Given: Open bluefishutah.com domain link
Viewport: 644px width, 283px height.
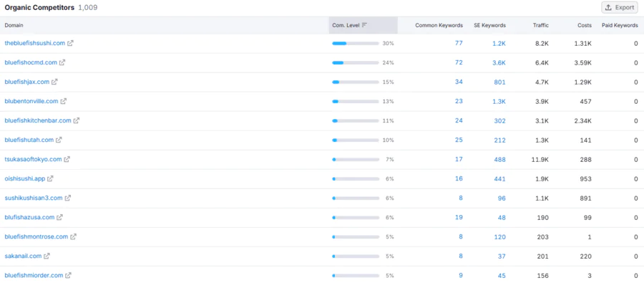Looking at the screenshot, I should pos(29,140).
